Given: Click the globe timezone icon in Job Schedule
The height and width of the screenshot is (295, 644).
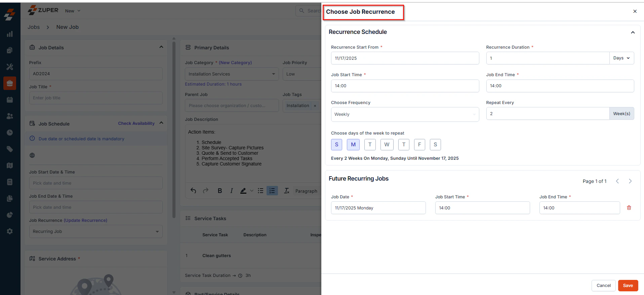Looking at the screenshot, I should point(32,155).
